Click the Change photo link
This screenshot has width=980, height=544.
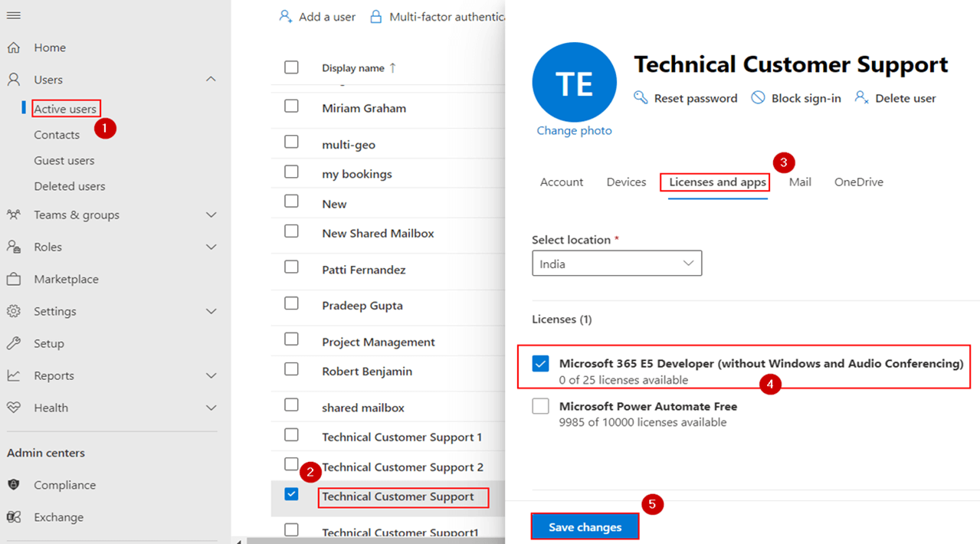click(574, 131)
